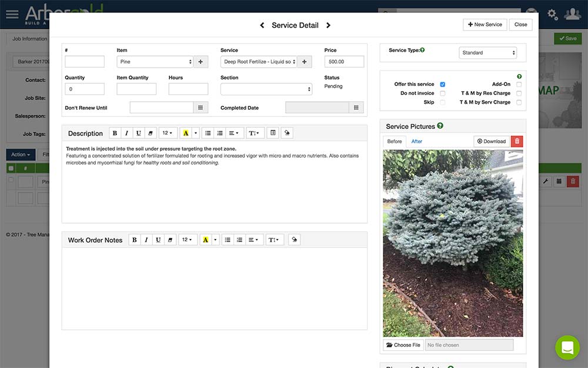588x368 pixels.
Task: Switch to Before pictures tab
Action: [x=395, y=141]
